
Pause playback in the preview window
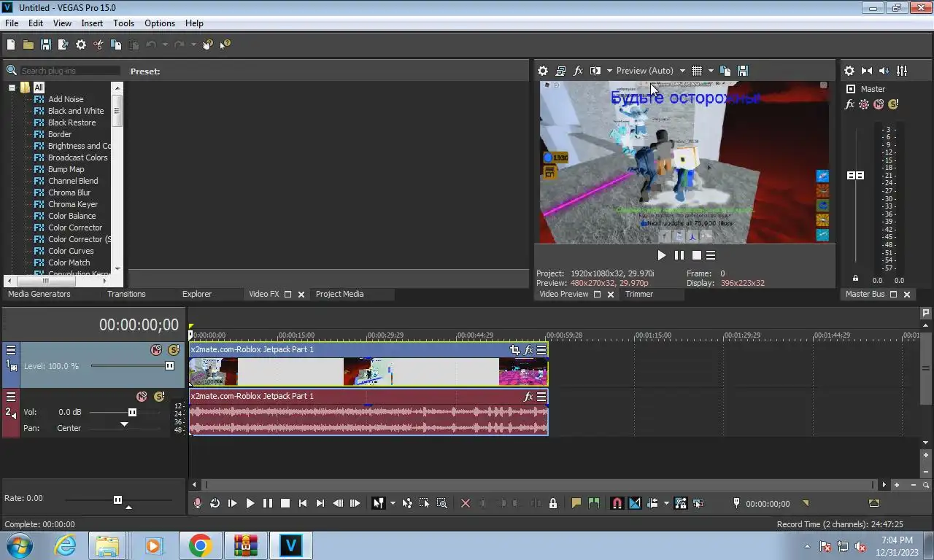(x=679, y=255)
